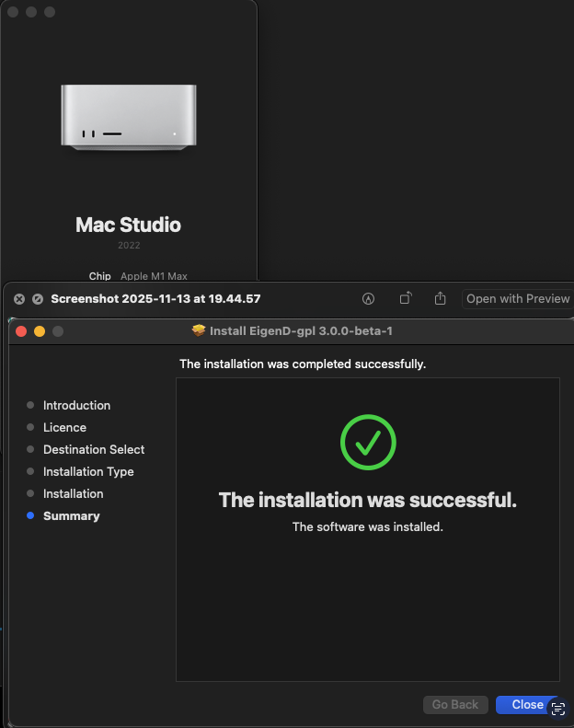Click Open with Preview
This screenshot has width=574, height=728.
tap(518, 298)
